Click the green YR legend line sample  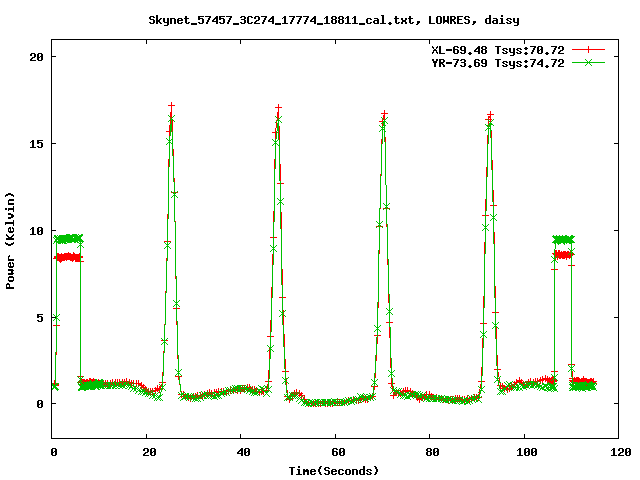pyautogui.click(x=588, y=62)
